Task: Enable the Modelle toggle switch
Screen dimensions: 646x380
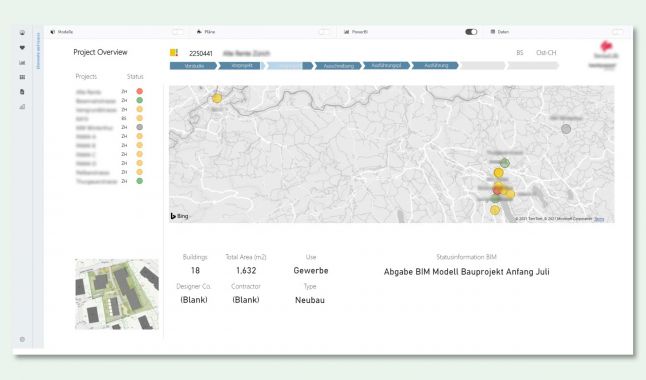Action: tap(178, 32)
